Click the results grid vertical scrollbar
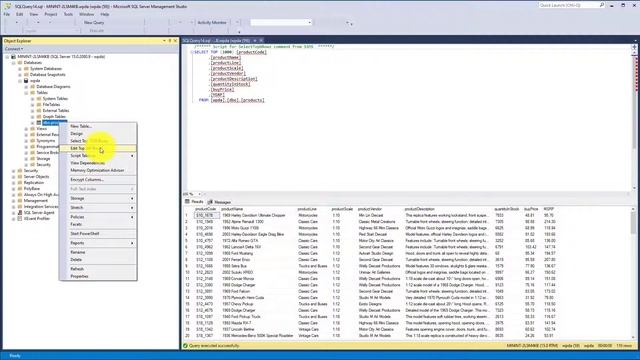Image resolution: width=640 pixels, height=360 pixels. pos(633,273)
